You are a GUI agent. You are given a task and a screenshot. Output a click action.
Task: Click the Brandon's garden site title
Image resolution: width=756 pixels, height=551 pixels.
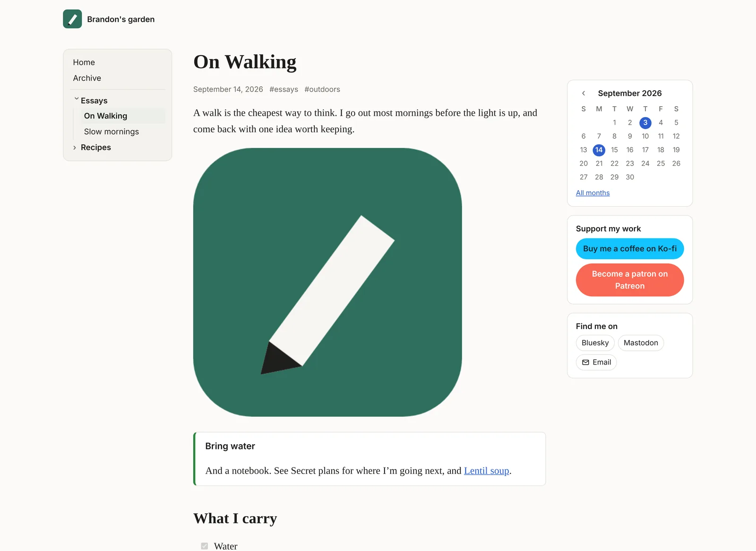(x=120, y=19)
